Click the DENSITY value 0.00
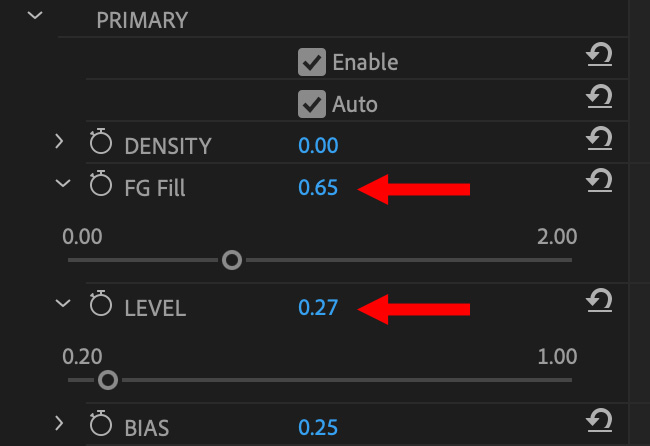Screen dimensions: 650x446 click(x=318, y=146)
